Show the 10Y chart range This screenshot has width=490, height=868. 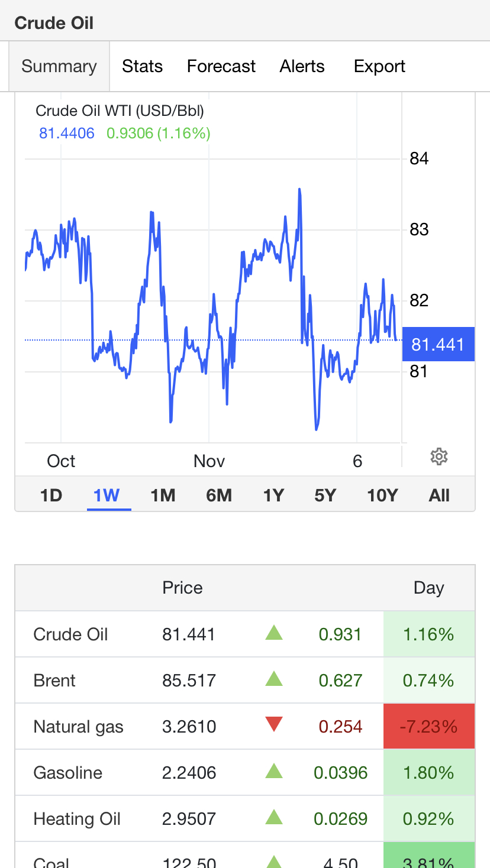[382, 495]
